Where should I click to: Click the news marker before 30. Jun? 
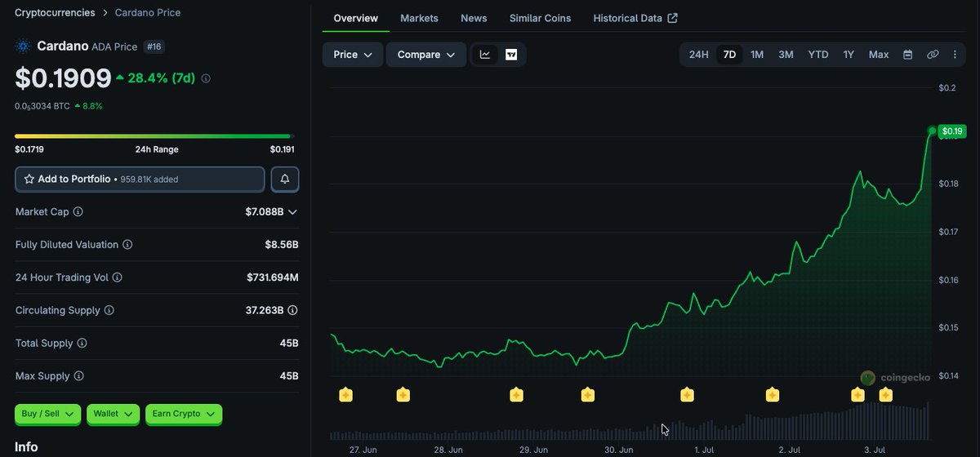click(x=588, y=395)
